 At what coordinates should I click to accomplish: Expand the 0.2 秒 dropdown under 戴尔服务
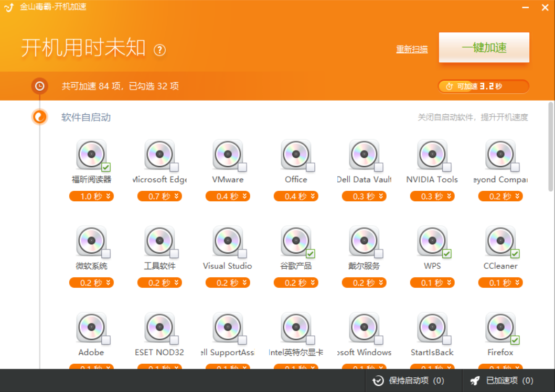point(364,283)
